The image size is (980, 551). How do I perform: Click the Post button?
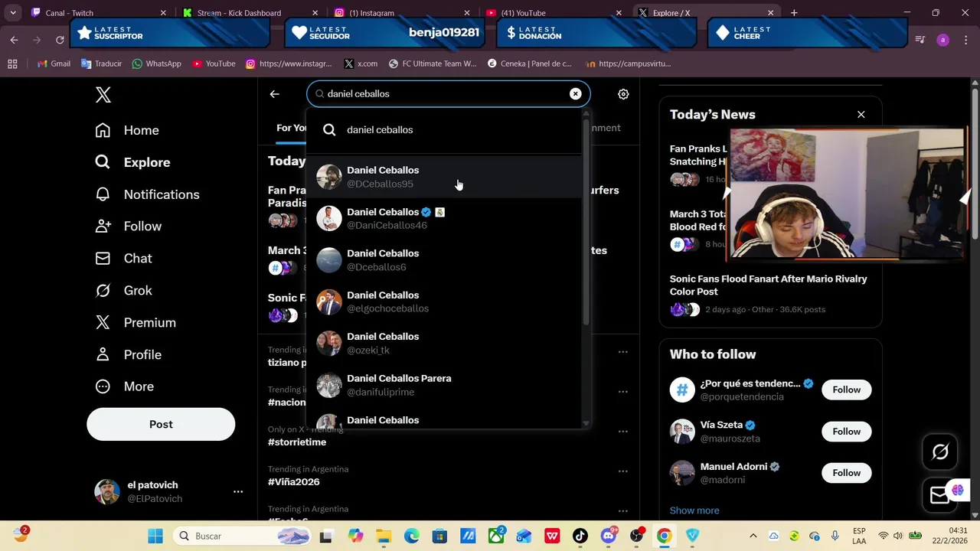point(161,424)
